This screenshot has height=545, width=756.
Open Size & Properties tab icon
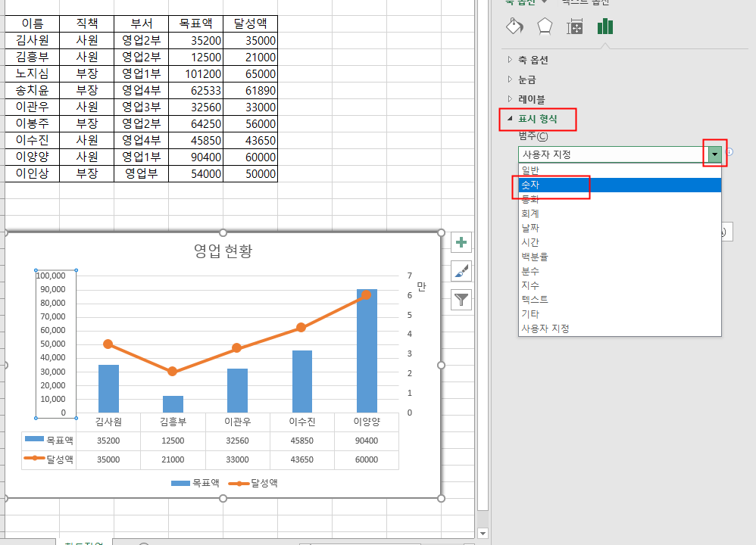574,26
